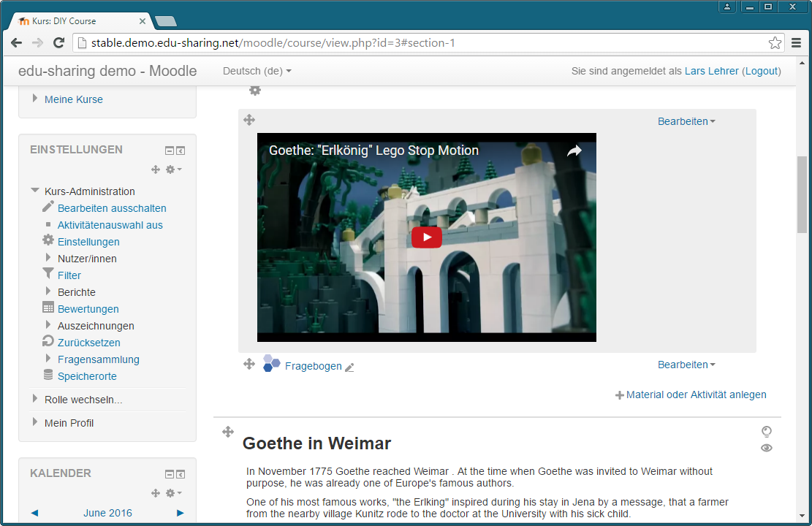Switch to the Kurs: DIY Course browser tab

(x=80, y=21)
